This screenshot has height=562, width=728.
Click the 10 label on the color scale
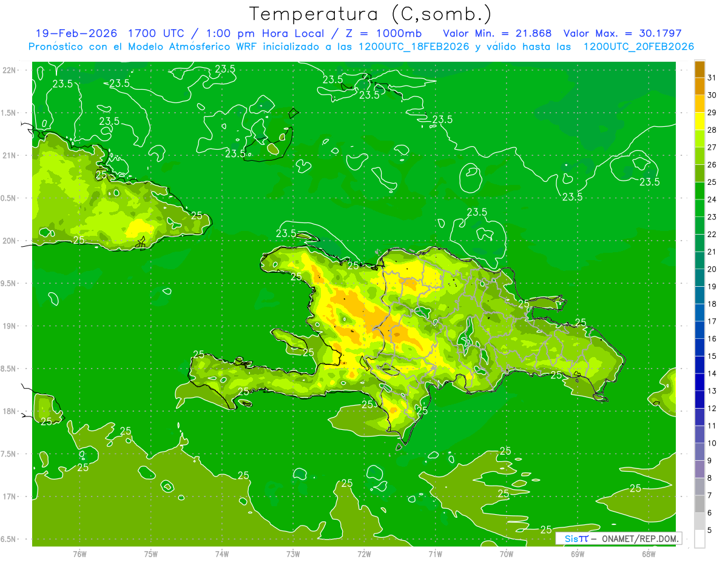(x=712, y=443)
